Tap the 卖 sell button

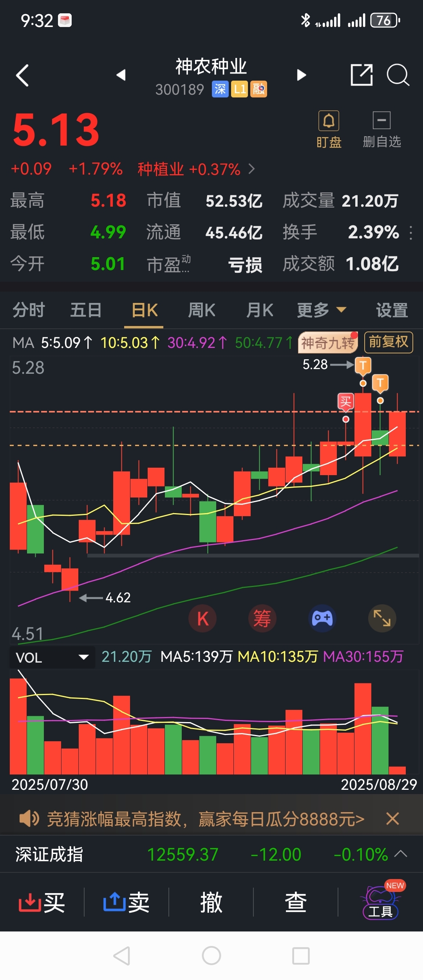[126, 902]
